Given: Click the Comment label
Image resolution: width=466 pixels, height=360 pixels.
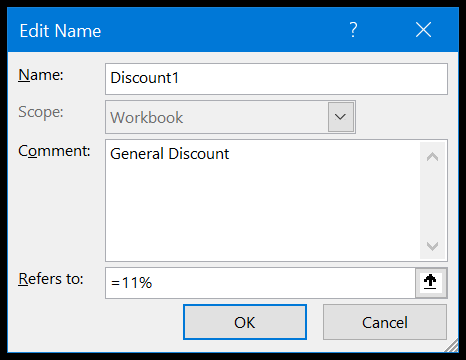Looking at the screenshot, I should pos(54,151).
